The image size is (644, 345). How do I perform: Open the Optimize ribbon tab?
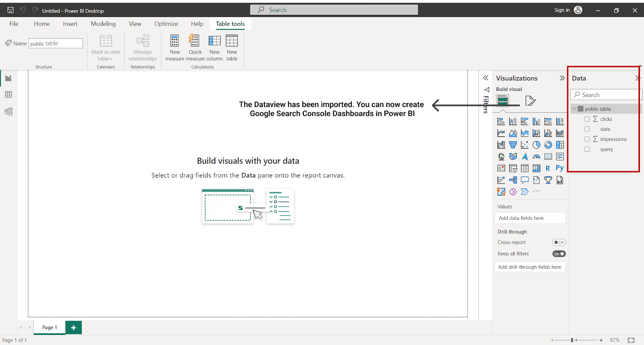pyautogui.click(x=166, y=24)
